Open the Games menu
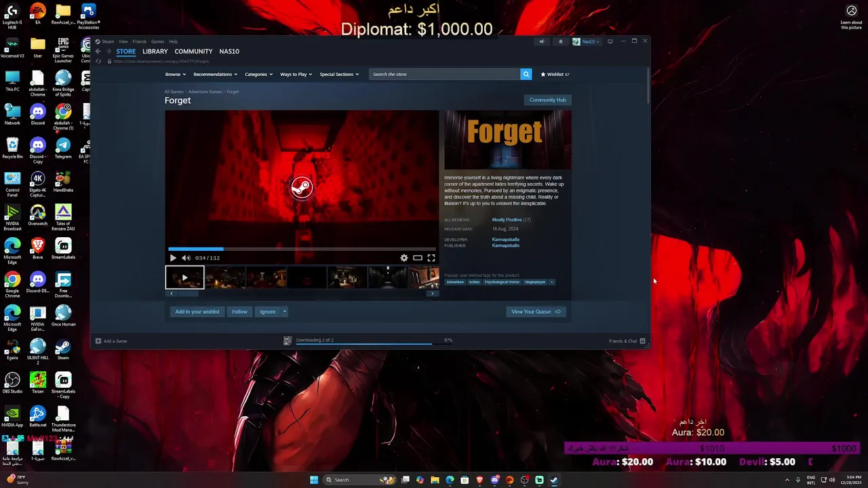The image size is (868, 488). point(157,41)
